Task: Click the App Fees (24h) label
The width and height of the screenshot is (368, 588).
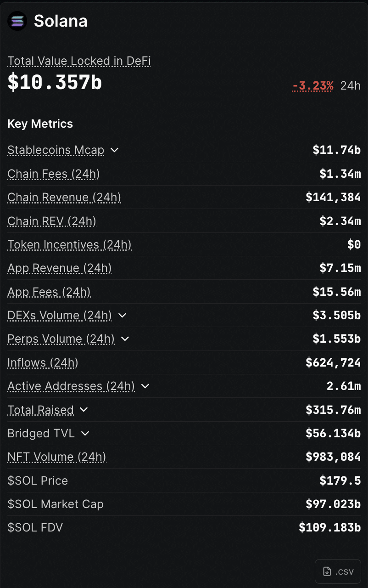Action: [49, 292]
